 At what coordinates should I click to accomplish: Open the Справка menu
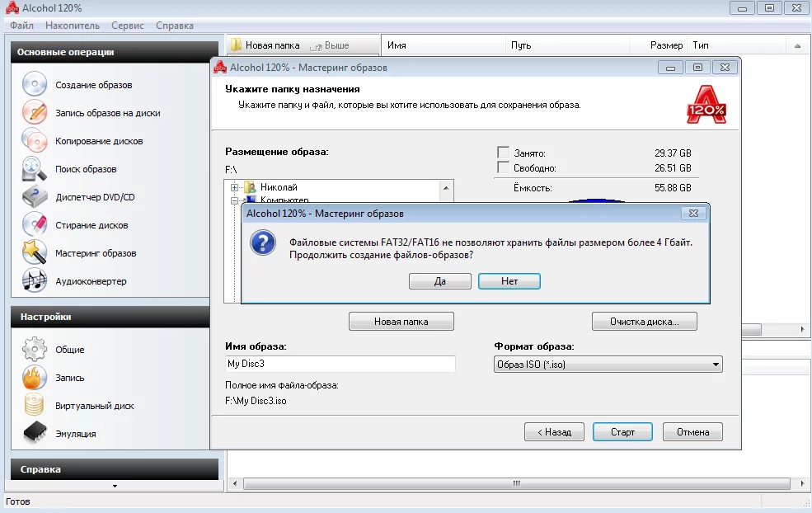tap(175, 26)
